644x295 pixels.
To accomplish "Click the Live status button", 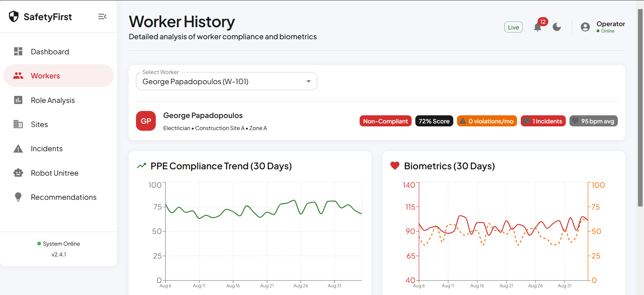I will 513,27.
